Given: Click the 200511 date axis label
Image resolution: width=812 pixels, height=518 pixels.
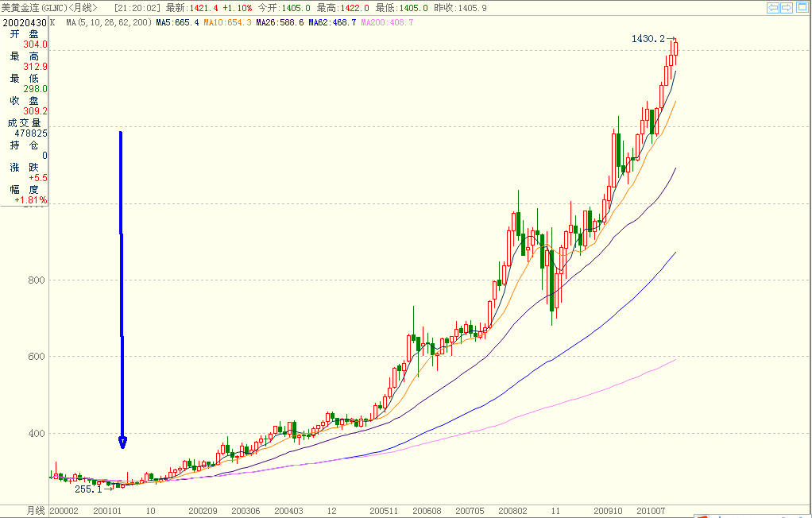Looking at the screenshot, I should point(385,512).
